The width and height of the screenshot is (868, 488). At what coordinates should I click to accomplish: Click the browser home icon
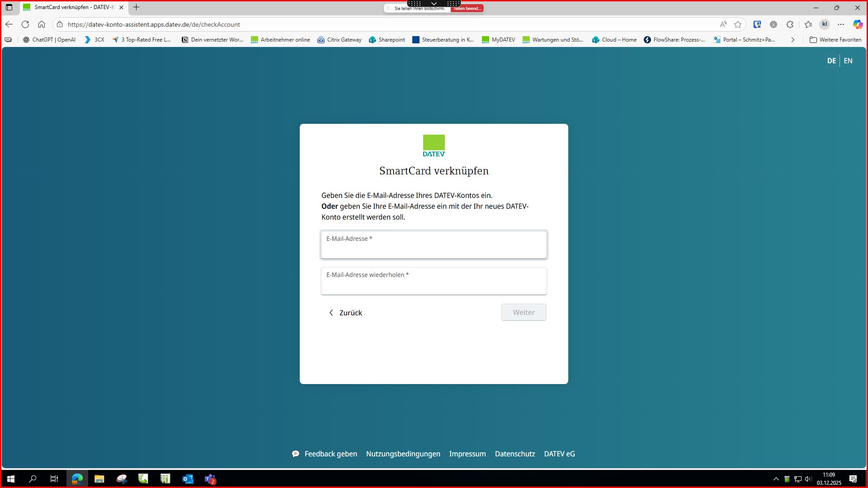[42, 24]
